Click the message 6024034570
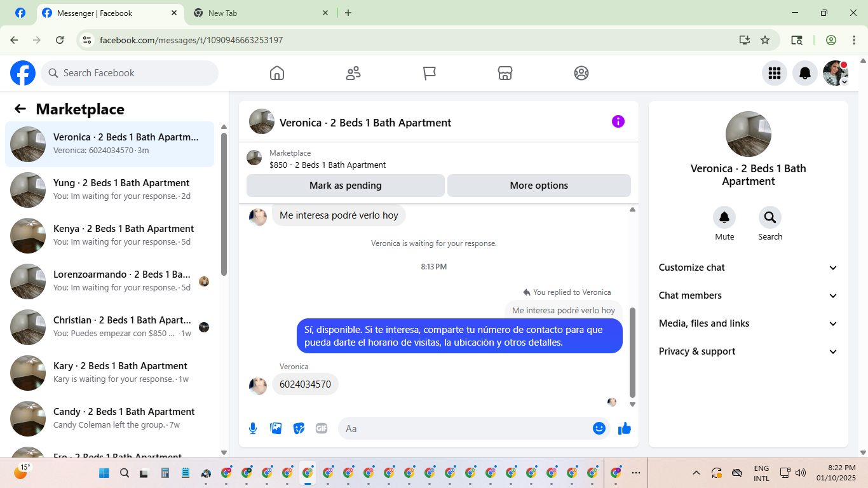The image size is (868, 488). 306,384
